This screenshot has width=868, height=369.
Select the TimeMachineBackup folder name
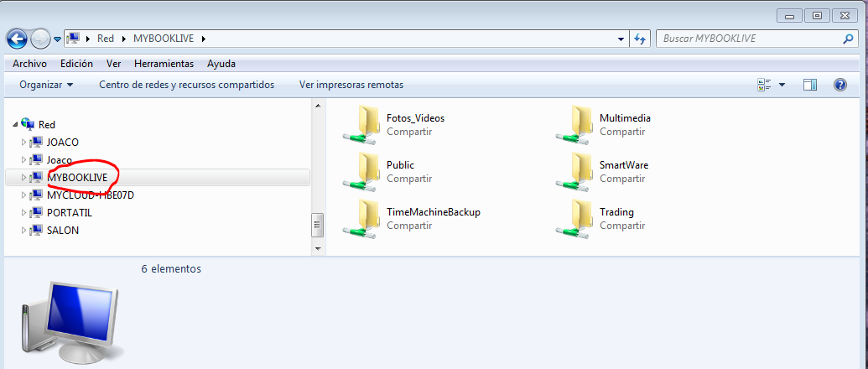pos(434,212)
